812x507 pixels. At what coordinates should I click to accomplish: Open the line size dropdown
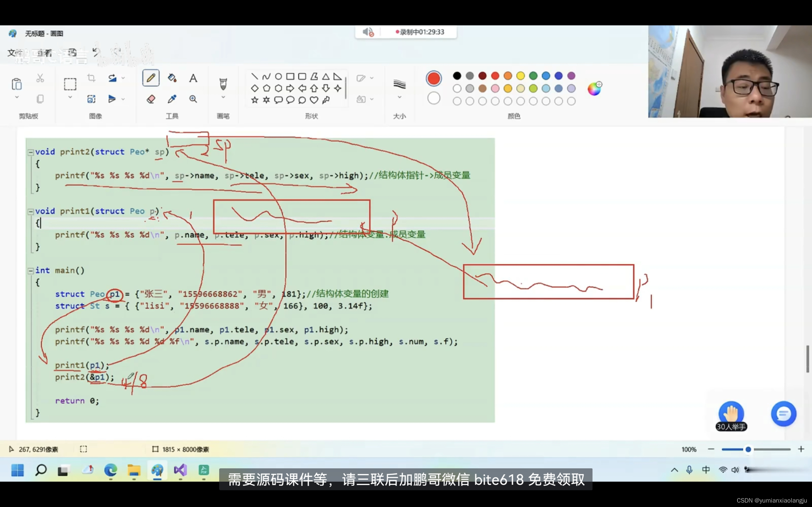pos(399,97)
